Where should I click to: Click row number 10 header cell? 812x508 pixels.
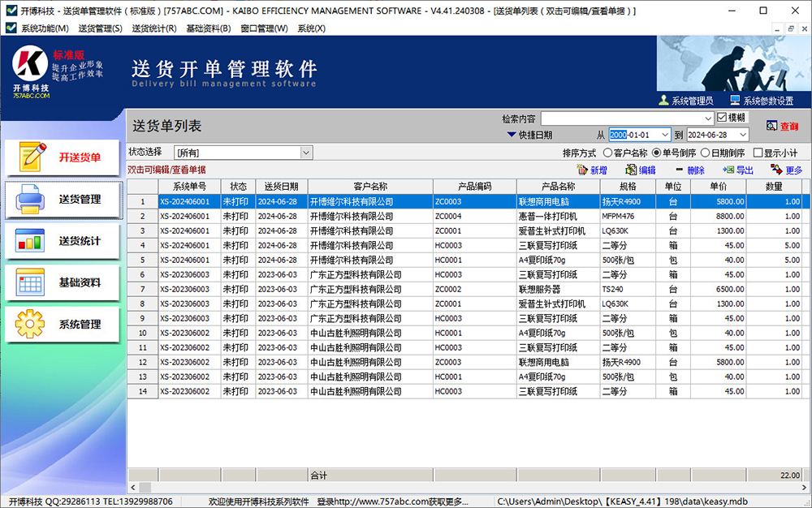(x=142, y=334)
